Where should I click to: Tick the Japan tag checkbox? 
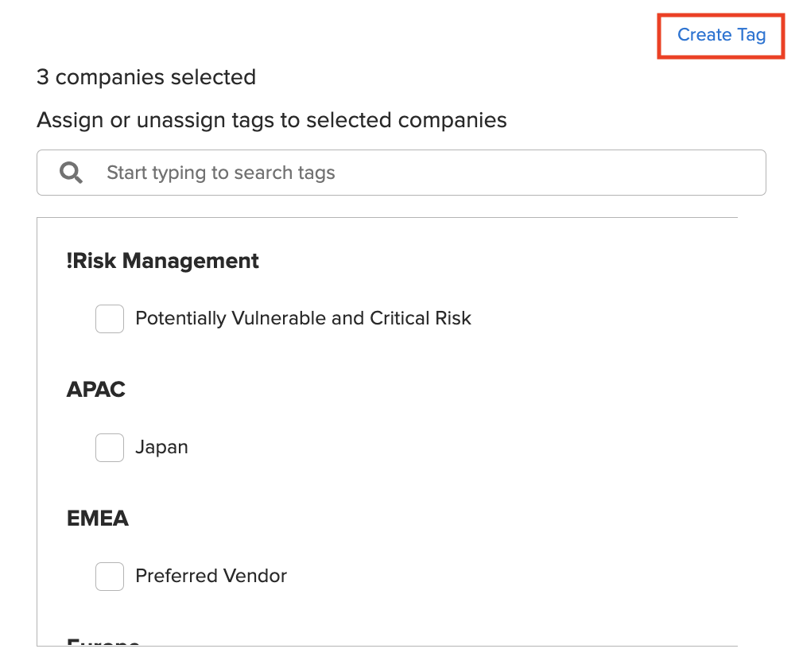[110, 448]
